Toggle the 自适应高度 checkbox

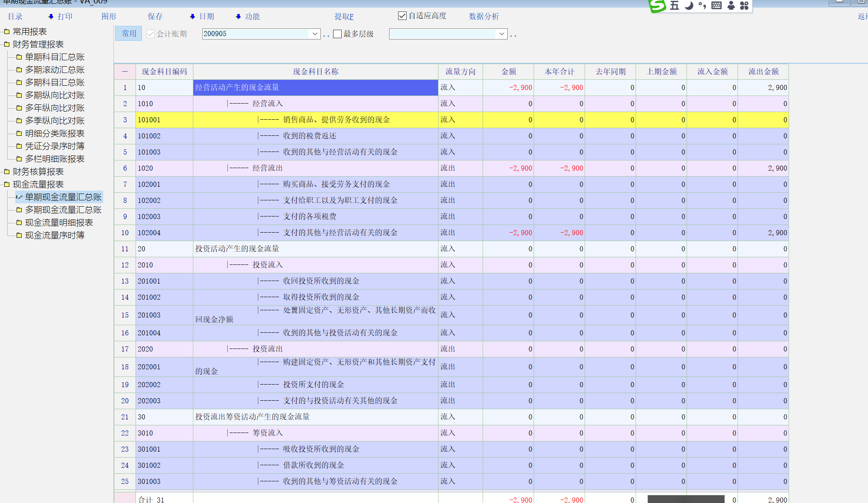pos(402,16)
